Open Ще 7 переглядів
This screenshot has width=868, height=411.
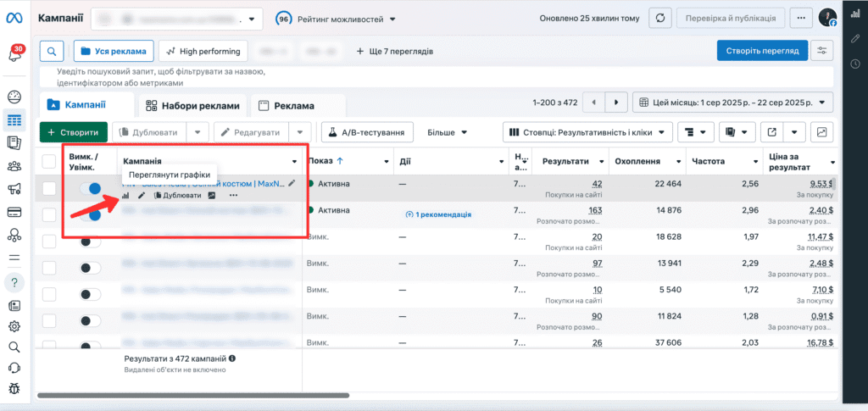pos(394,51)
